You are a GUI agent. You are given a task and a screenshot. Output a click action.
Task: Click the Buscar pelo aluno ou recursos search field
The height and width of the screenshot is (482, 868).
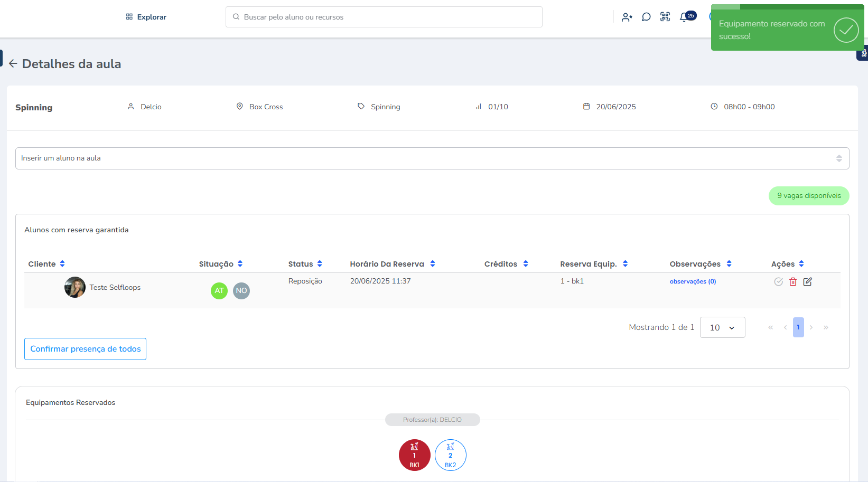384,17
